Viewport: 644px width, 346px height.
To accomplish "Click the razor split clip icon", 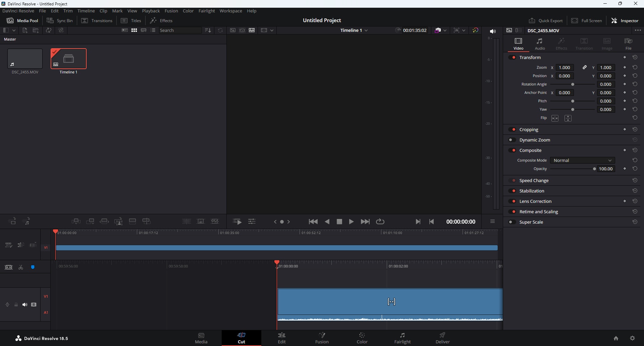I will 21,267.
